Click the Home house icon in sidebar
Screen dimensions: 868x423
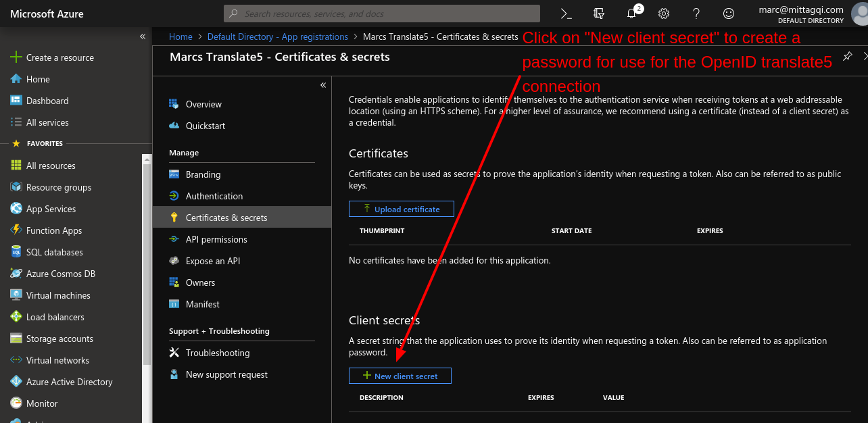tap(16, 79)
